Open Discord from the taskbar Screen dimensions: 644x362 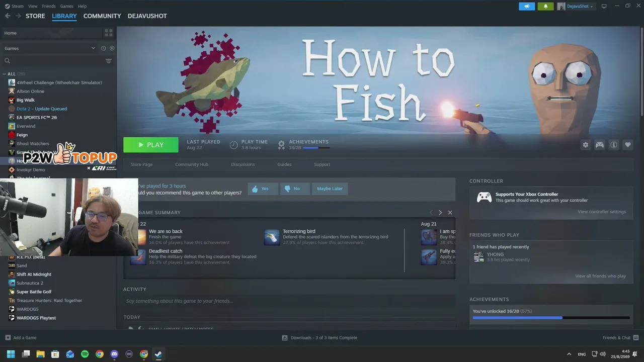pos(114,354)
